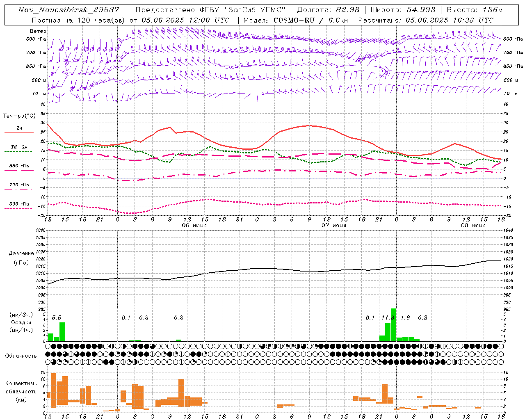This screenshot has height=420, width=525.
Task: Click the black pressure curve line
Action: click(x=275, y=269)
